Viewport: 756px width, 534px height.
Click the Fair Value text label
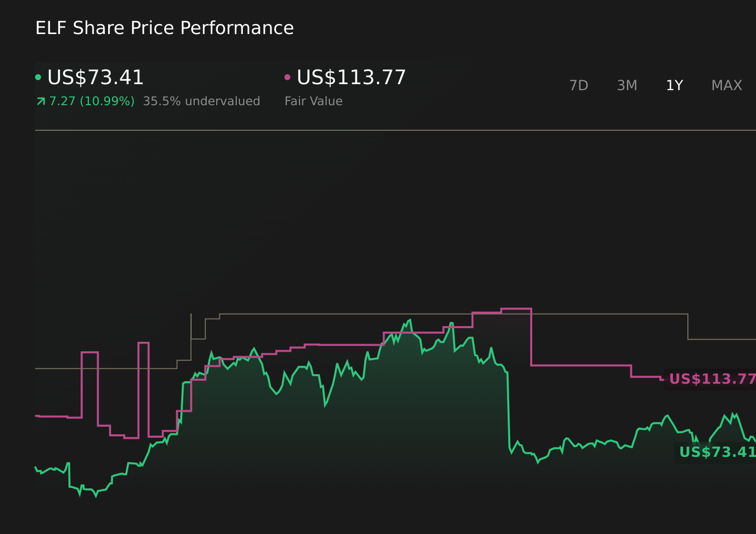click(313, 101)
